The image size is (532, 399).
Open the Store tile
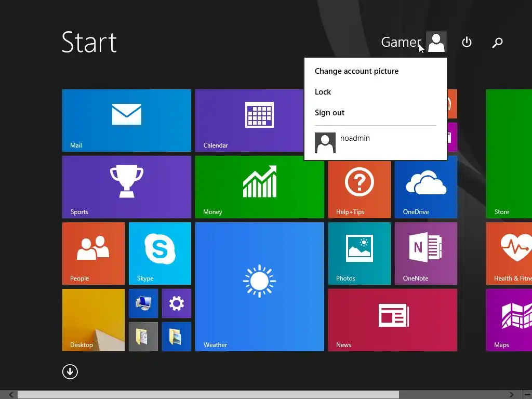[509, 154]
